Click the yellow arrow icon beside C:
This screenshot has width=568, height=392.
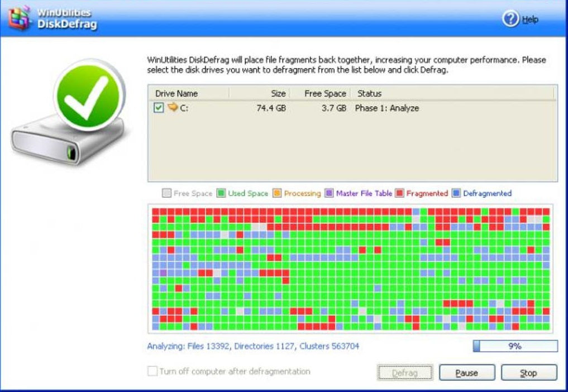(x=173, y=108)
